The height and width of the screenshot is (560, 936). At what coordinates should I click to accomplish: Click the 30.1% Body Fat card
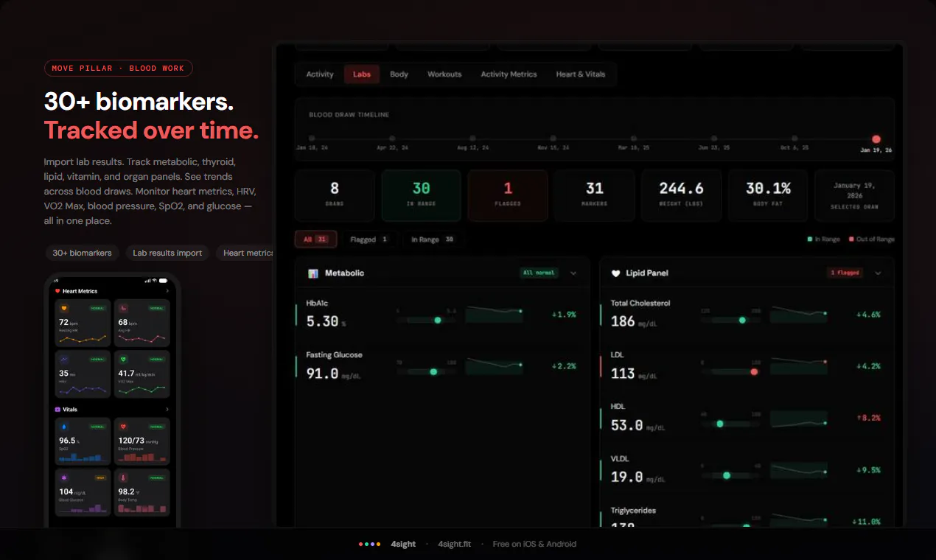pyautogui.click(x=768, y=195)
